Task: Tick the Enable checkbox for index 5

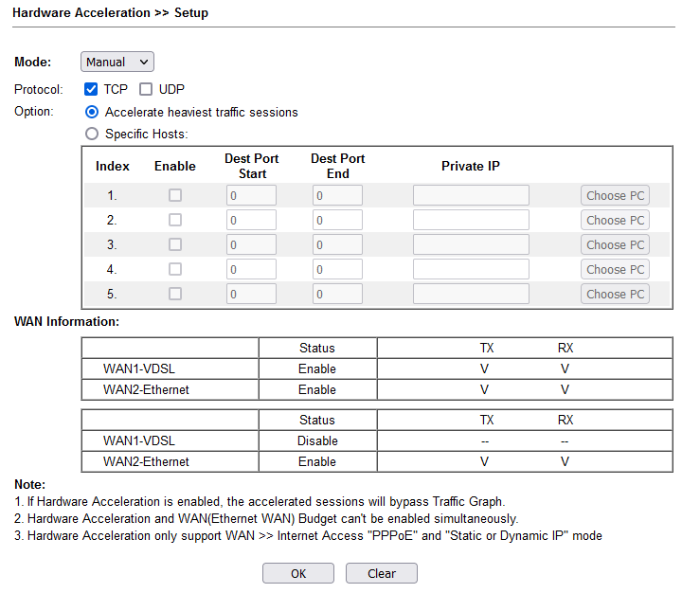Action: tap(175, 294)
